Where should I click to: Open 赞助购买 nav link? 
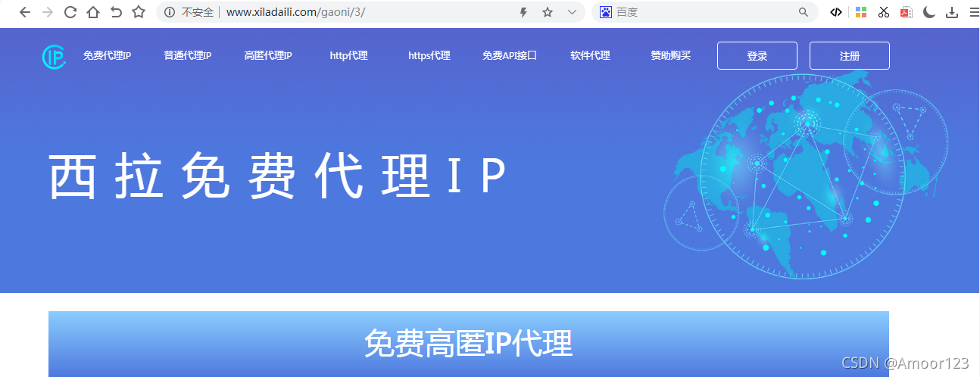tap(670, 56)
